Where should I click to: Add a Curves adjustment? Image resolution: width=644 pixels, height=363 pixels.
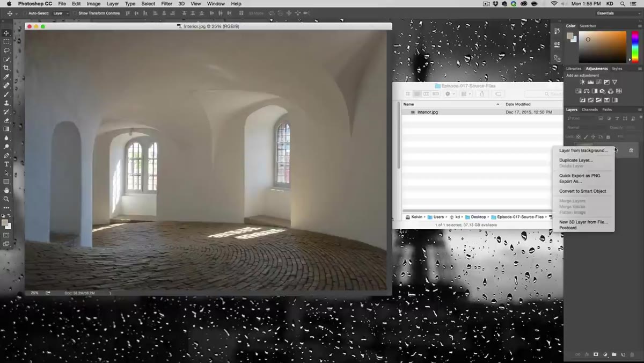[598, 82]
